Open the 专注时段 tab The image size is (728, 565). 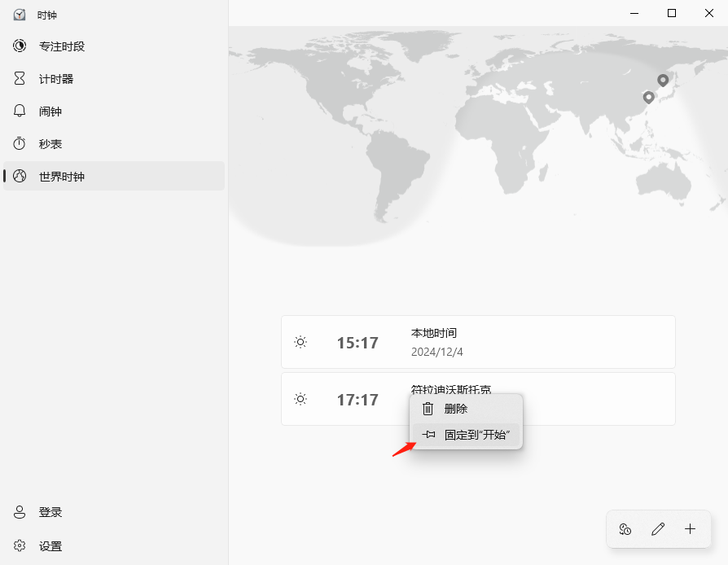coord(62,46)
